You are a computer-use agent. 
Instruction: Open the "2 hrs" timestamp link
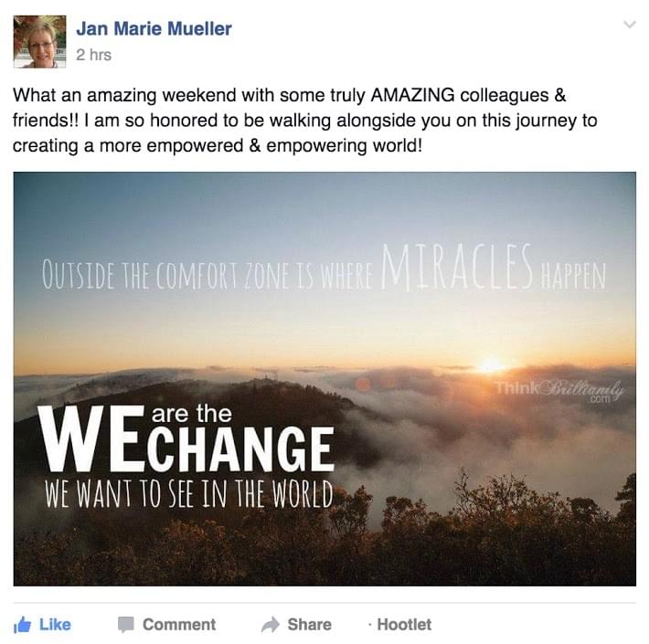tap(93, 55)
